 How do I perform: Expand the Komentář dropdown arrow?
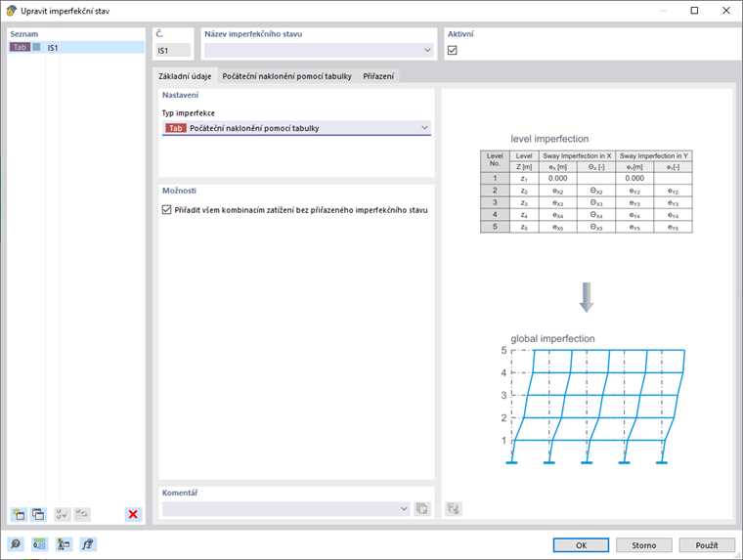(404, 509)
